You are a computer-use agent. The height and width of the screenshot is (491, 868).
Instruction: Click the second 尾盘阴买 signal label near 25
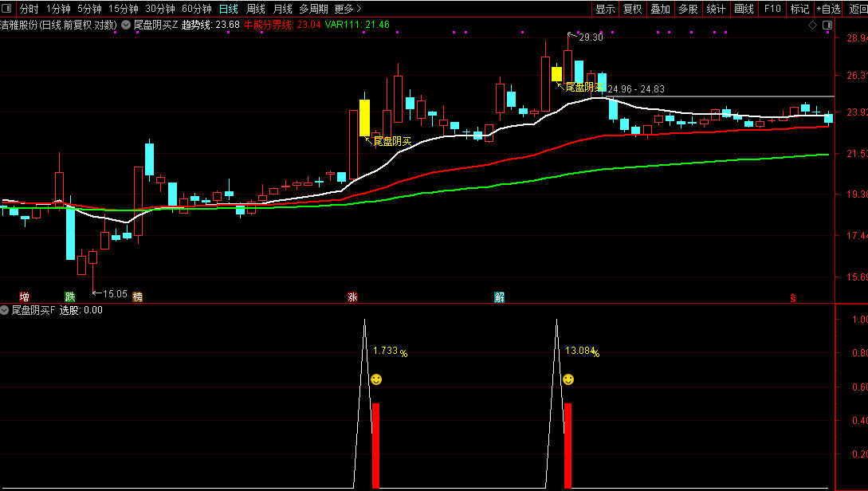(584, 88)
